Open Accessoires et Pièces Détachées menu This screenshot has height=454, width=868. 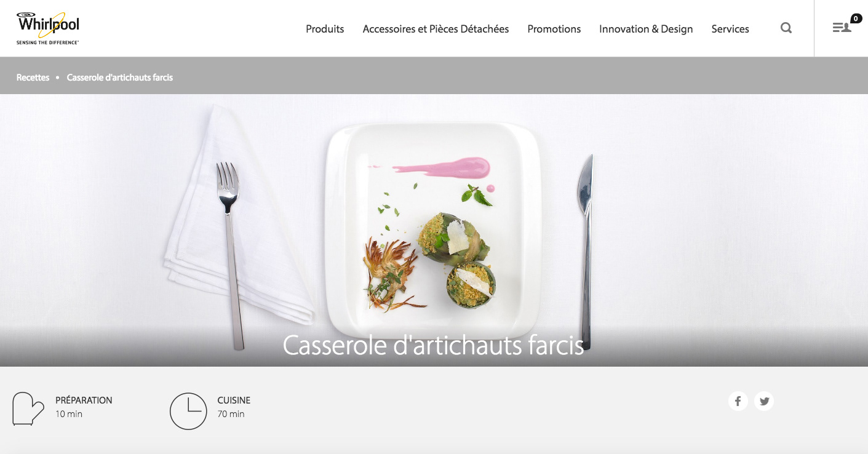tap(436, 29)
